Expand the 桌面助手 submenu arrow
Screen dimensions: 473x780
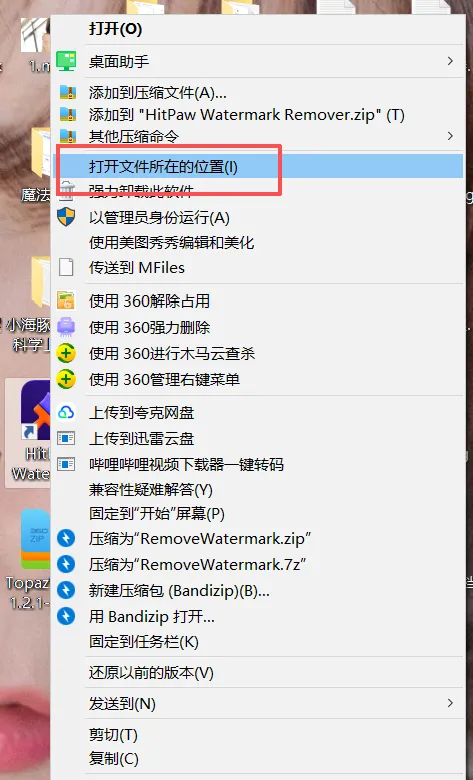[x=450, y=61]
